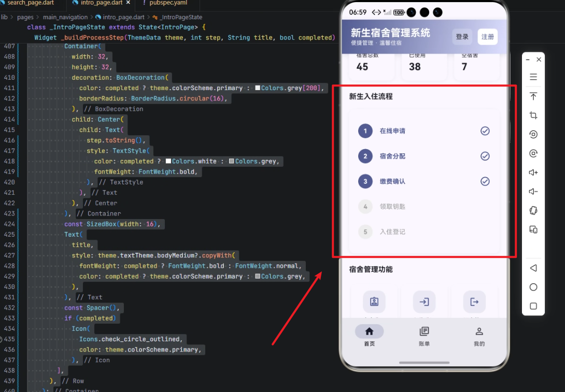This screenshot has height=392, width=565.
Task: Tap the 在线申请 step label
Action: tap(392, 131)
